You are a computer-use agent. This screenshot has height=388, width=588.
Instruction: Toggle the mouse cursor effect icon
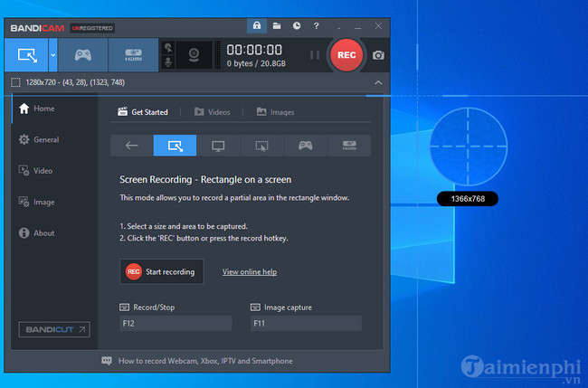pyautogui.click(x=168, y=48)
